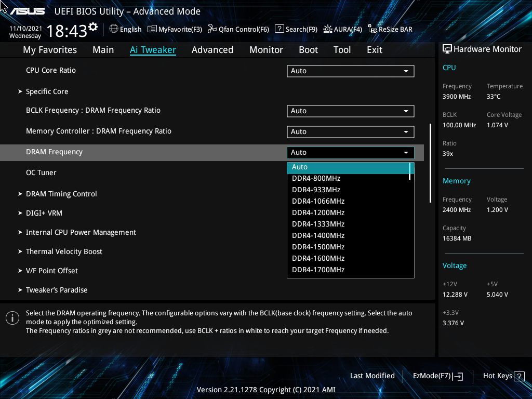
Task: Open ReSize BAR settings icon
Action: 372,29
